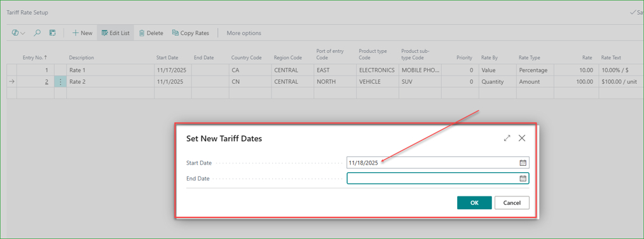Click the Region Code column header
The width and height of the screenshot is (644, 239).
tap(288, 57)
